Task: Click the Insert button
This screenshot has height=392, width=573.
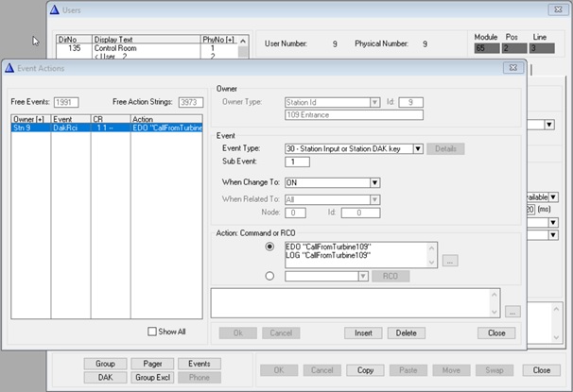Action: pos(362,332)
